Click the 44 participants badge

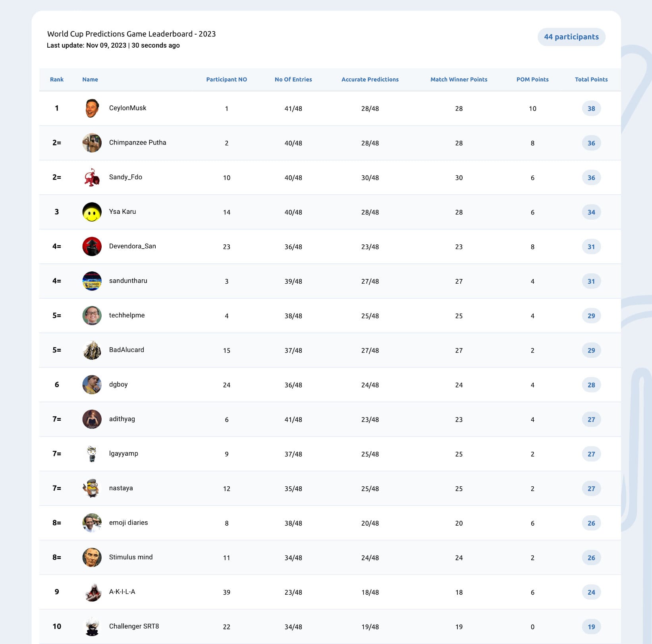pyautogui.click(x=571, y=37)
